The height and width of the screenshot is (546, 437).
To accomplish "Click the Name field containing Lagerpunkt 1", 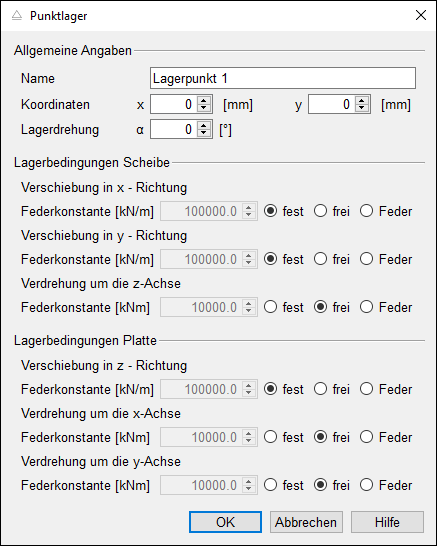I will [283, 78].
